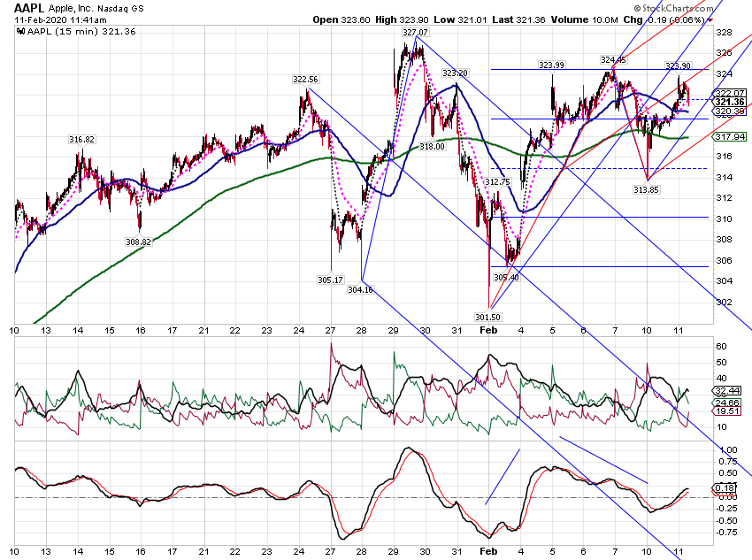Click the 322.07 price axis tag
Image resolution: width=752 pixels, height=560 pixels.
click(730, 93)
